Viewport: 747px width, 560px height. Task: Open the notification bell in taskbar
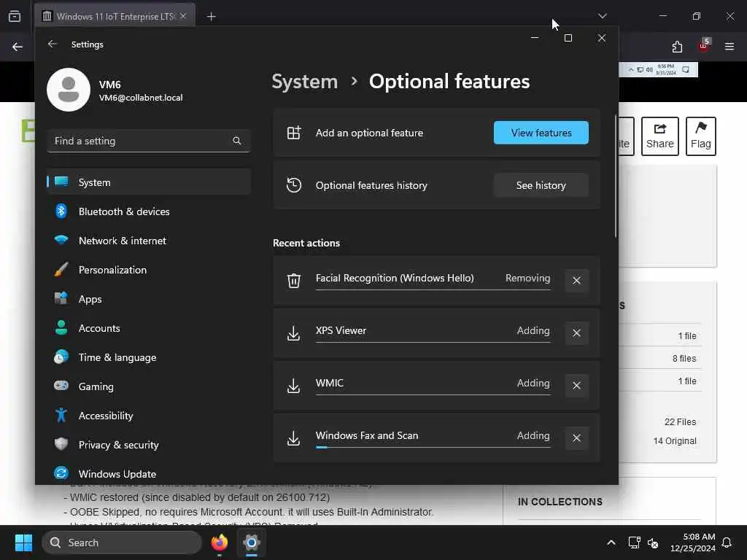point(727,542)
